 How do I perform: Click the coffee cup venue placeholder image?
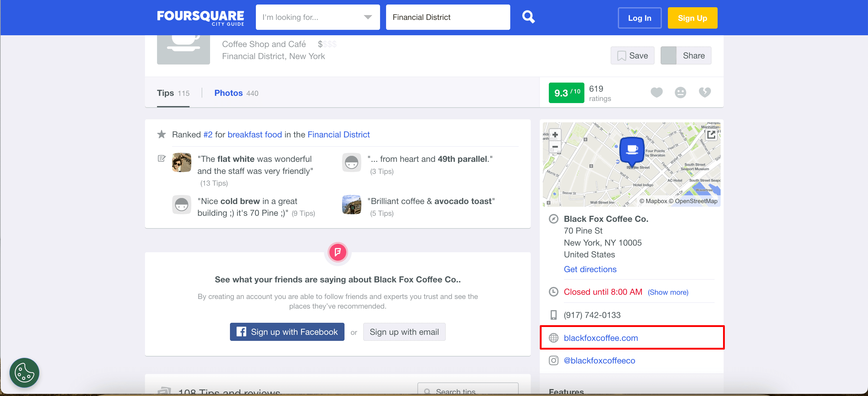(x=183, y=49)
